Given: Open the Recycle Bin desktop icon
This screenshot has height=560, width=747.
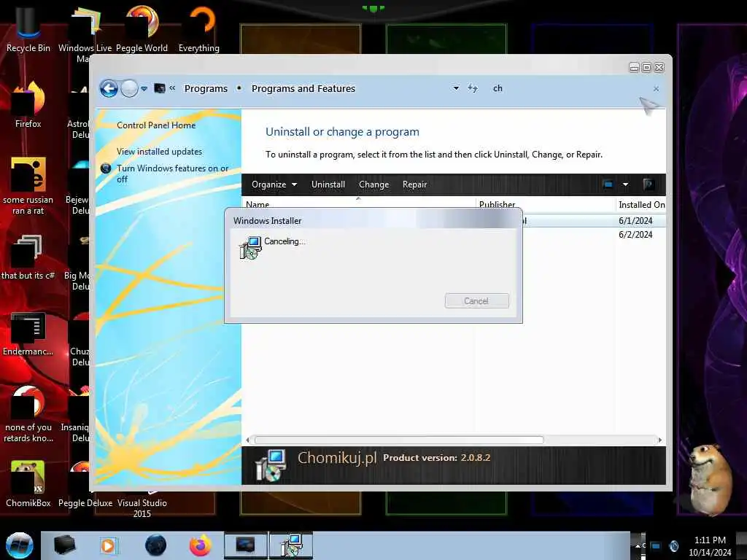Looking at the screenshot, I should 28,28.
